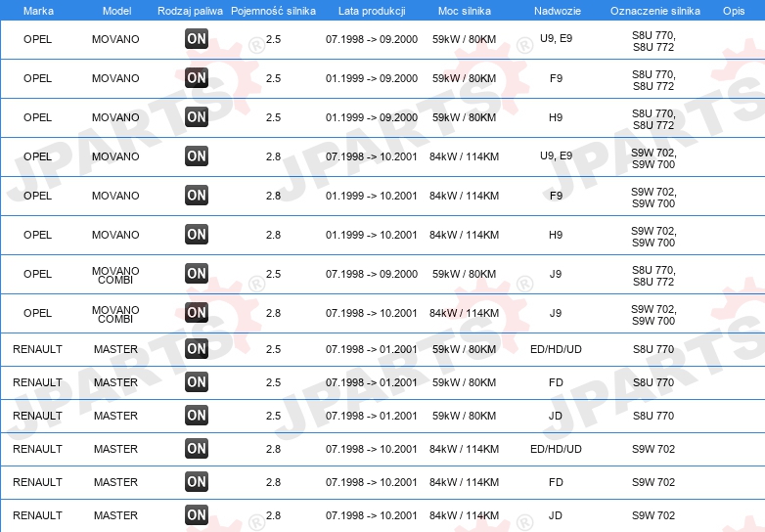
Task: Select body code U9, E9 in the 2.5 Movano row
Action: [557, 38]
